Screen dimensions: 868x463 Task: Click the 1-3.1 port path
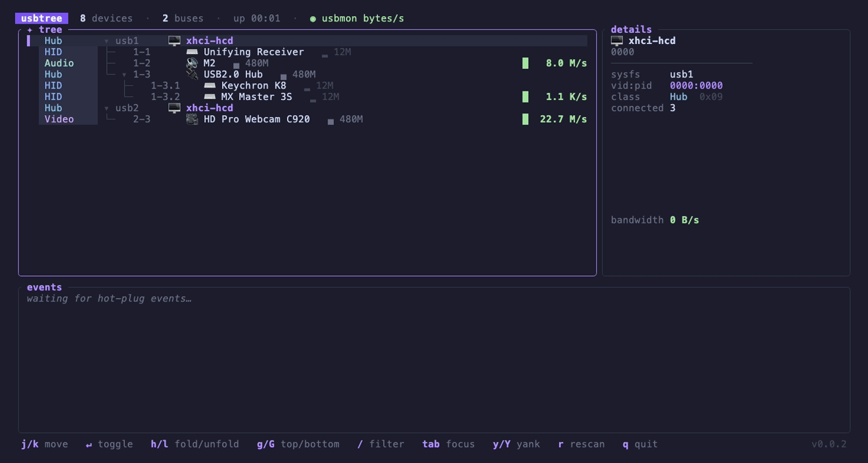pos(165,86)
